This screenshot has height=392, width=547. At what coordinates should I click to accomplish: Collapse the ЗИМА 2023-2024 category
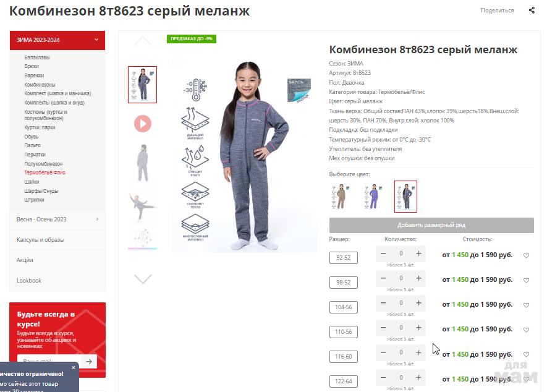[96, 40]
